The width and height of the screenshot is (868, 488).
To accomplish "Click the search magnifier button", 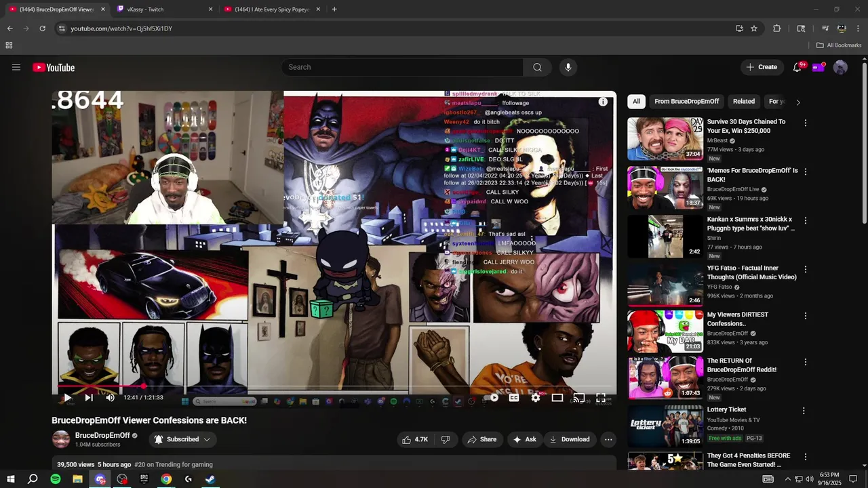I will click(x=537, y=67).
